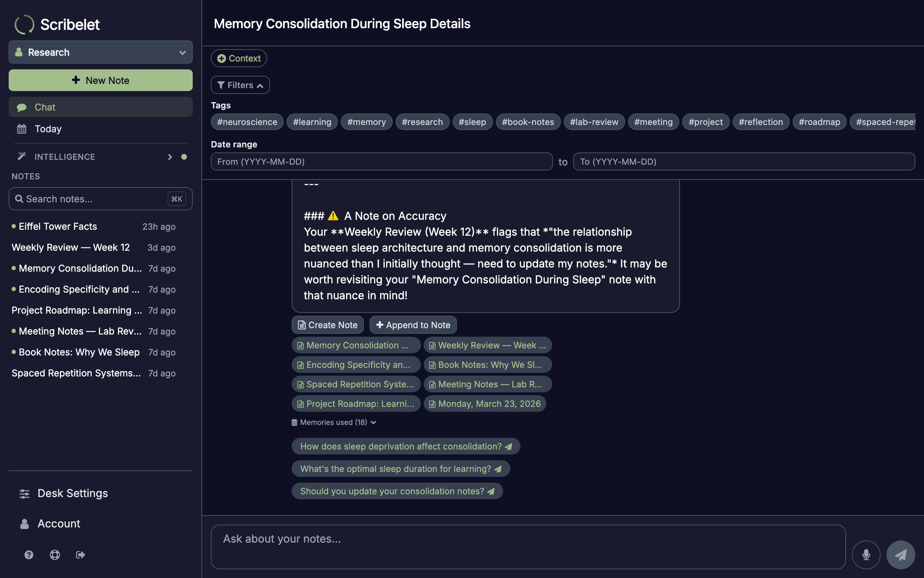Click the search magnifier icon
The image size is (924, 578).
click(19, 199)
